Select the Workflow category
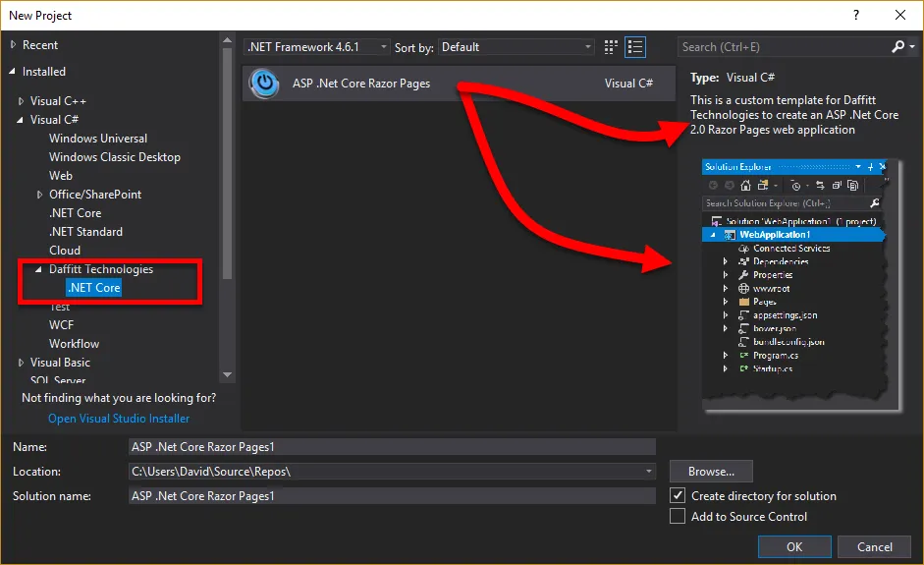This screenshot has width=924, height=565. [75, 344]
